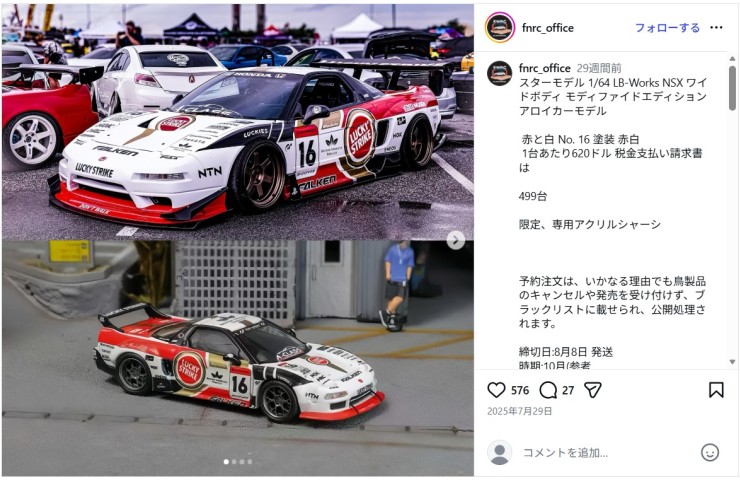Screen dimensions: 740x480
Task: Share the post with paper plane icon
Action: (593, 390)
